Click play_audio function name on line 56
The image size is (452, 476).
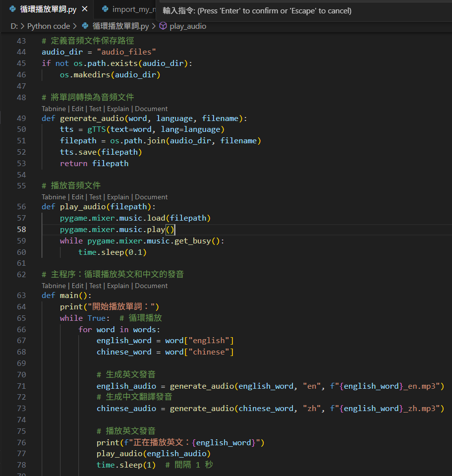click(x=82, y=207)
